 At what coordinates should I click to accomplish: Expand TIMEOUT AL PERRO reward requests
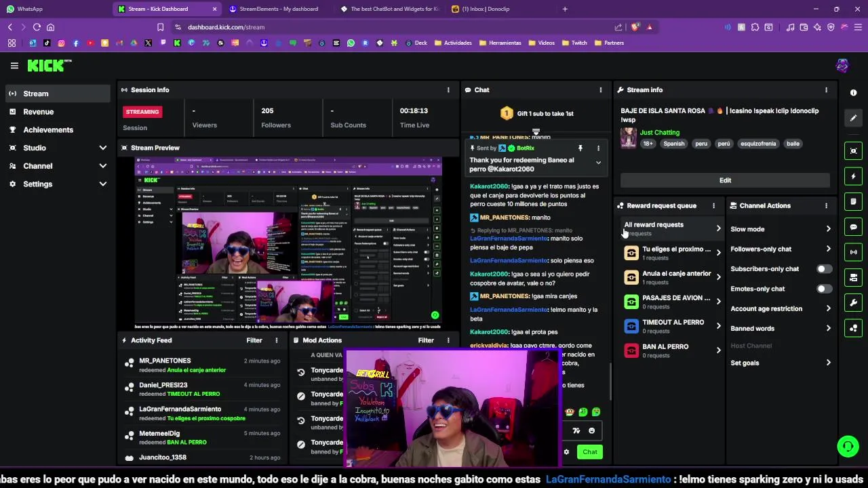tap(672, 326)
